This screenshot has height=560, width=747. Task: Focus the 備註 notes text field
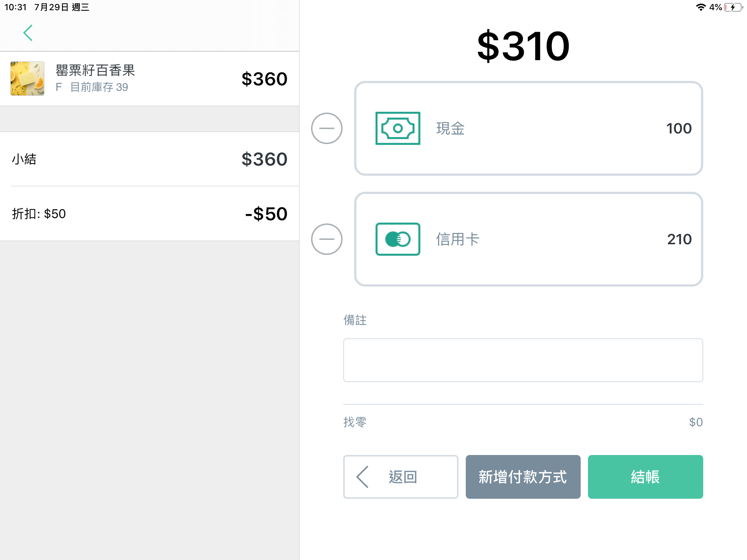point(523,360)
